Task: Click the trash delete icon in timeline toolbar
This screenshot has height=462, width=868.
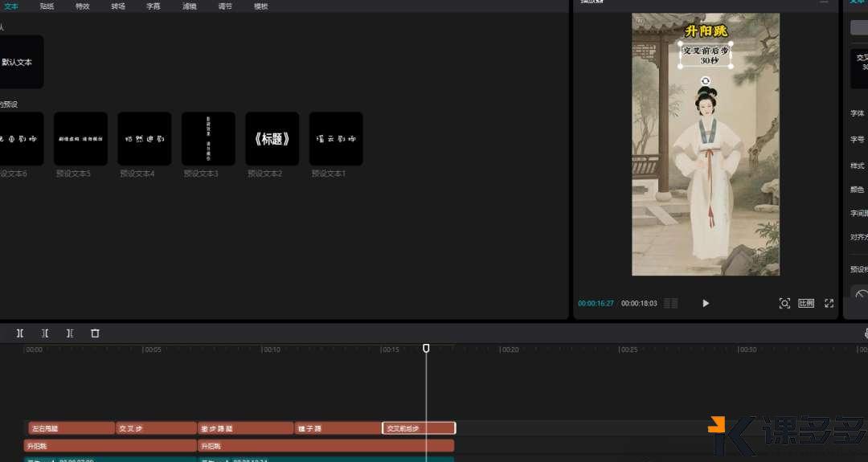Action: pos(95,333)
